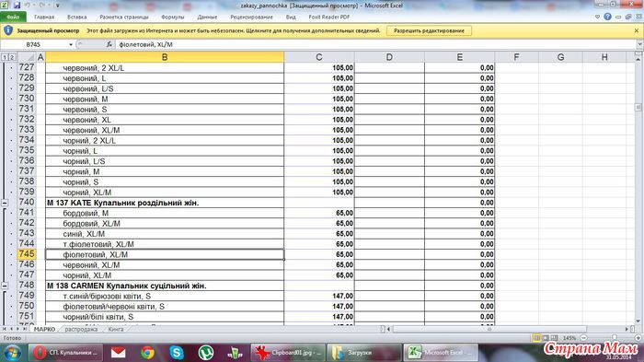Select Page Layout view icon

(x=546, y=338)
